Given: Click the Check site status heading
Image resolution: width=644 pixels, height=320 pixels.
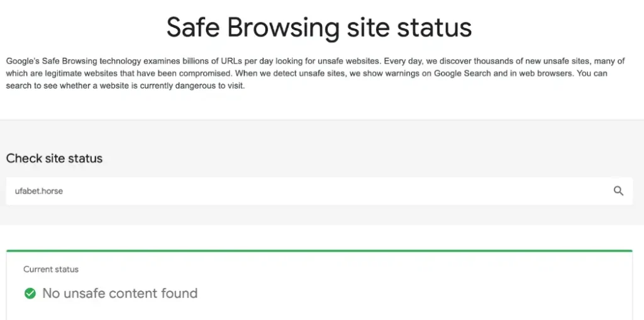Looking at the screenshot, I should point(54,158).
